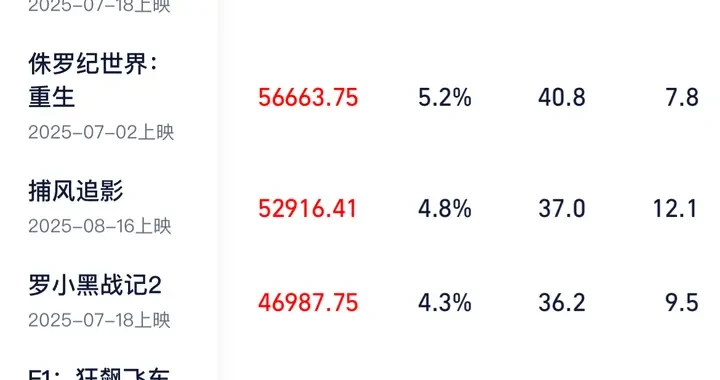The image size is (720, 380).
Task: Click the box office figure 46987.75
Action: coord(308,303)
